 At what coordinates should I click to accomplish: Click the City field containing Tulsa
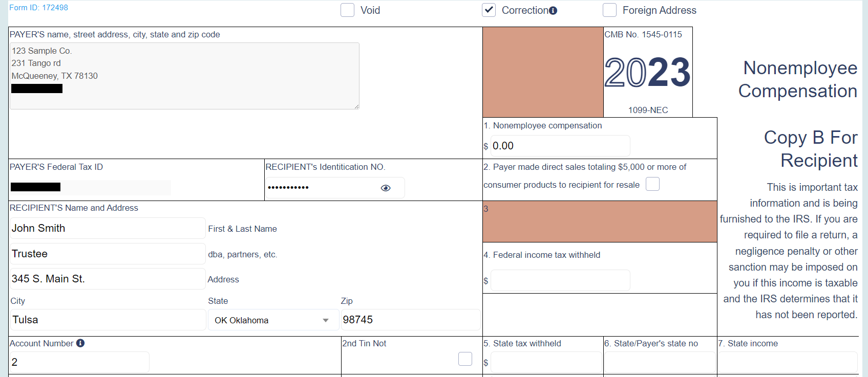click(x=108, y=320)
